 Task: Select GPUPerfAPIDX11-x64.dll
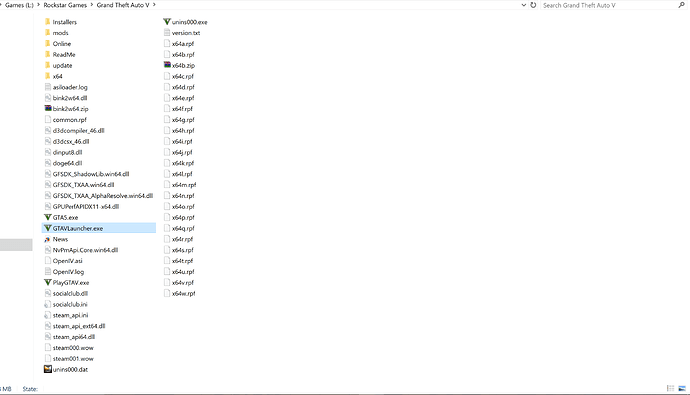[86, 207]
